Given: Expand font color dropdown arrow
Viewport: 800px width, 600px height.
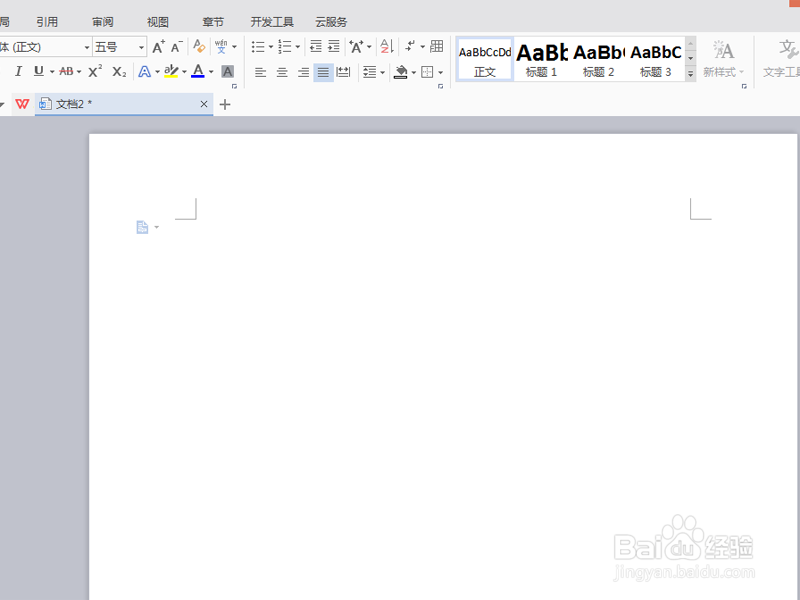Looking at the screenshot, I should tap(211, 72).
